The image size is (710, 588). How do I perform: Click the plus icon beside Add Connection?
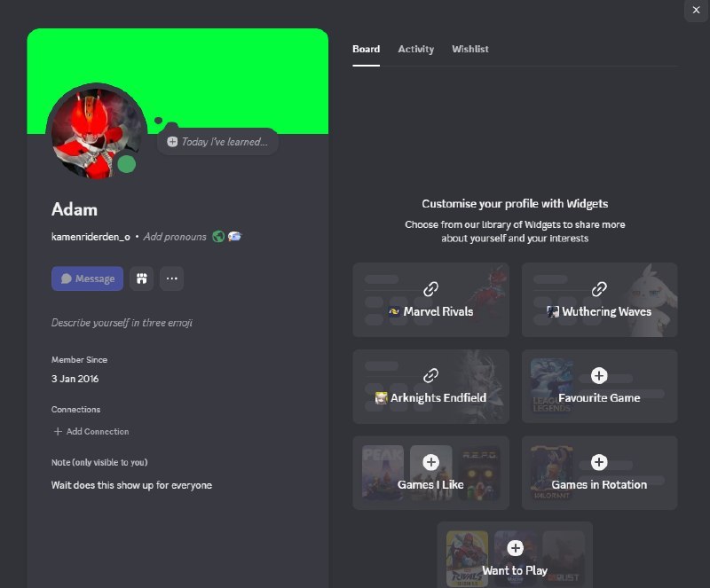58,431
